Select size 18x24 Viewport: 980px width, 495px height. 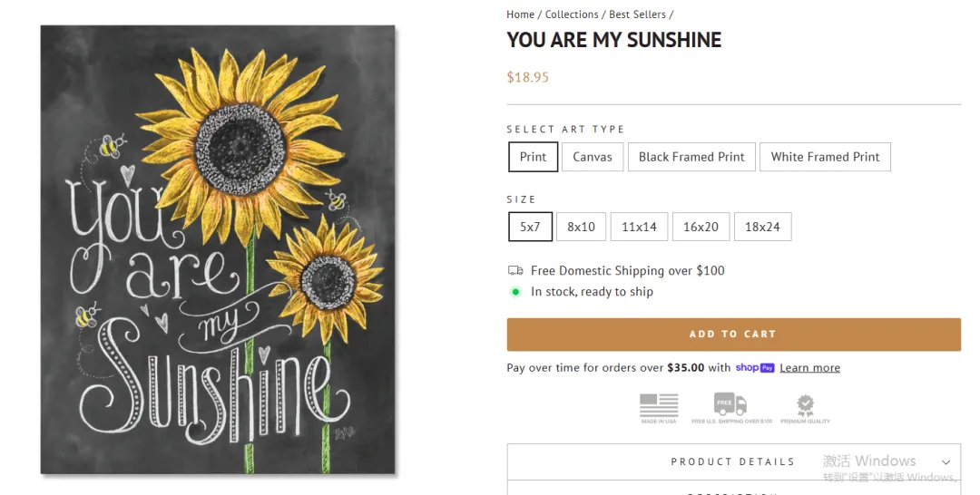point(762,227)
